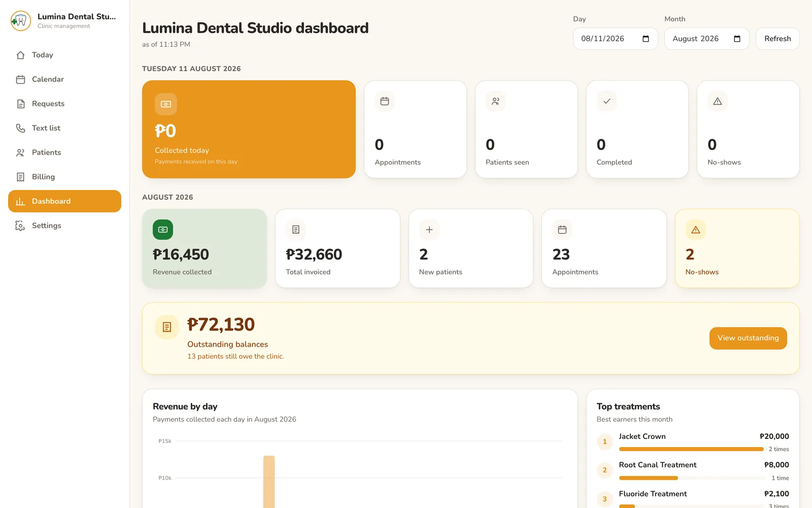This screenshot has width=812, height=508.
Task: Click the Lumina Dental Studio tooth logo
Action: click(x=21, y=21)
